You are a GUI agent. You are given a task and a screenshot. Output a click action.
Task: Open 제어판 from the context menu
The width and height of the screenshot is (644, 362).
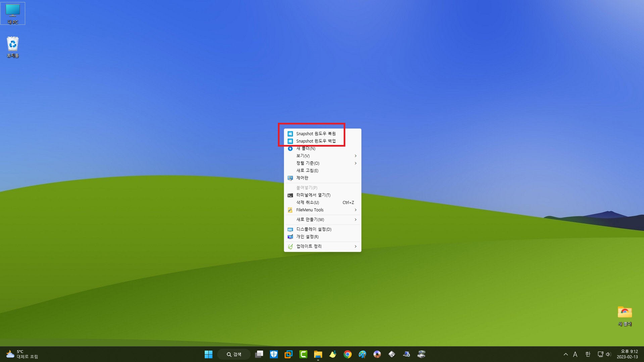(323, 178)
